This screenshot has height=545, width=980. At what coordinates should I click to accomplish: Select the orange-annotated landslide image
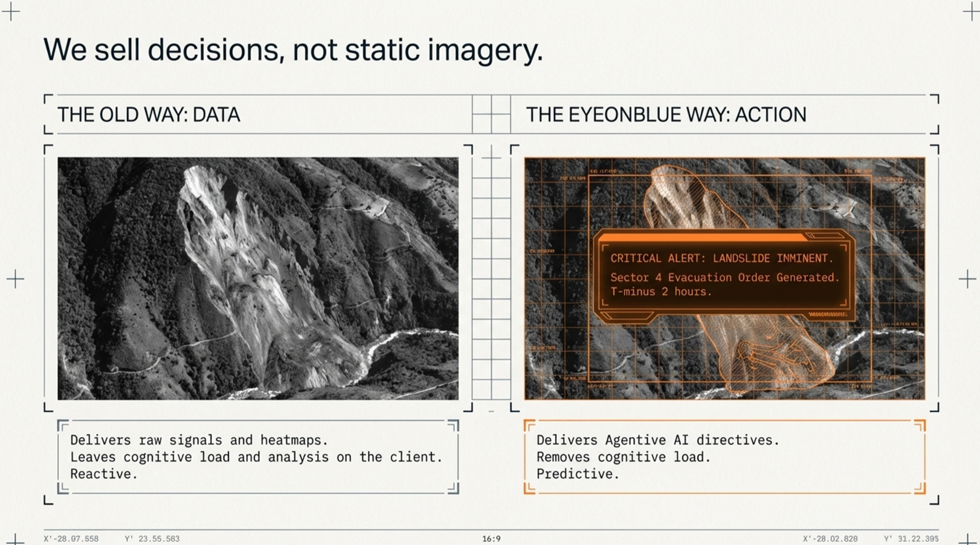click(725, 358)
